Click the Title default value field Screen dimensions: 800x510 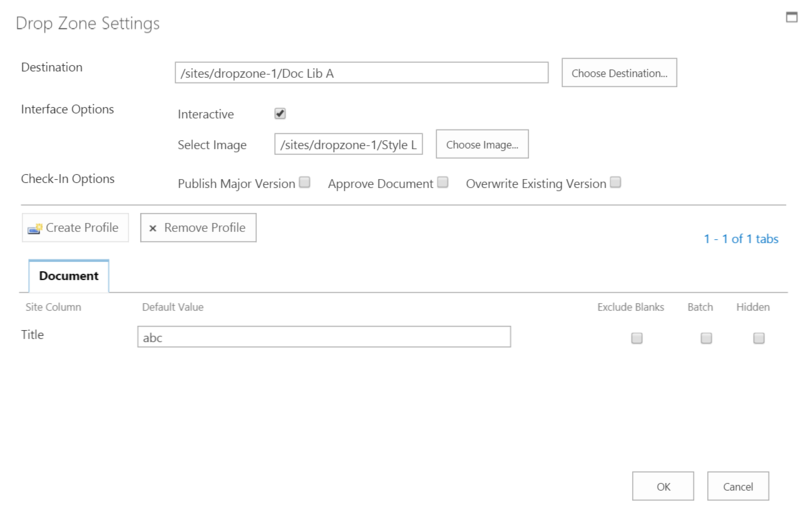pos(324,338)
